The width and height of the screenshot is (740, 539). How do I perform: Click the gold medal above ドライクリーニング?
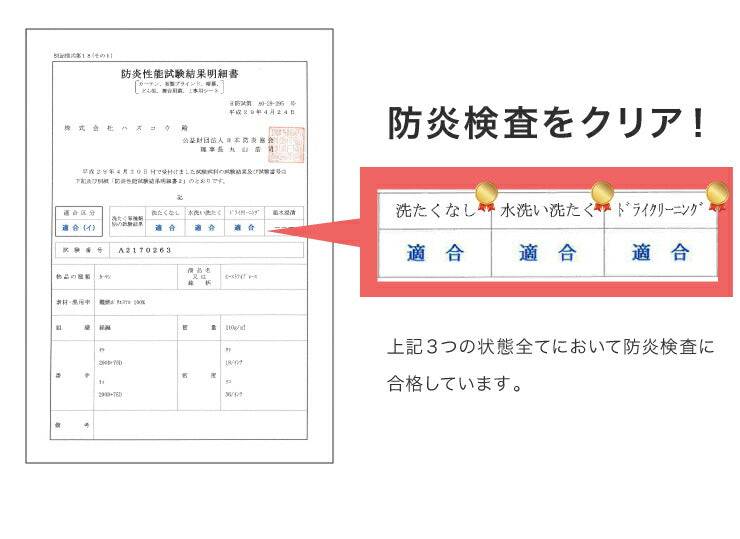[x=716, y=193]
